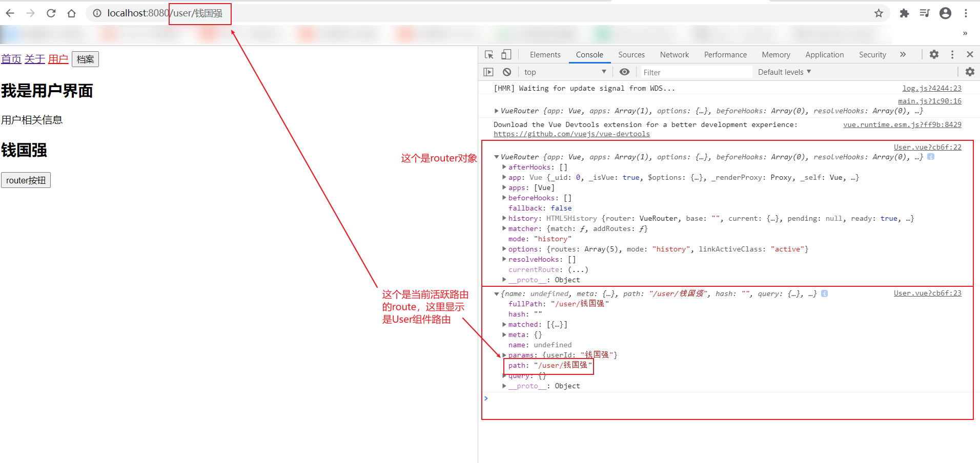
Task: Switch to the Security tab
Action: tap(872, 55)
